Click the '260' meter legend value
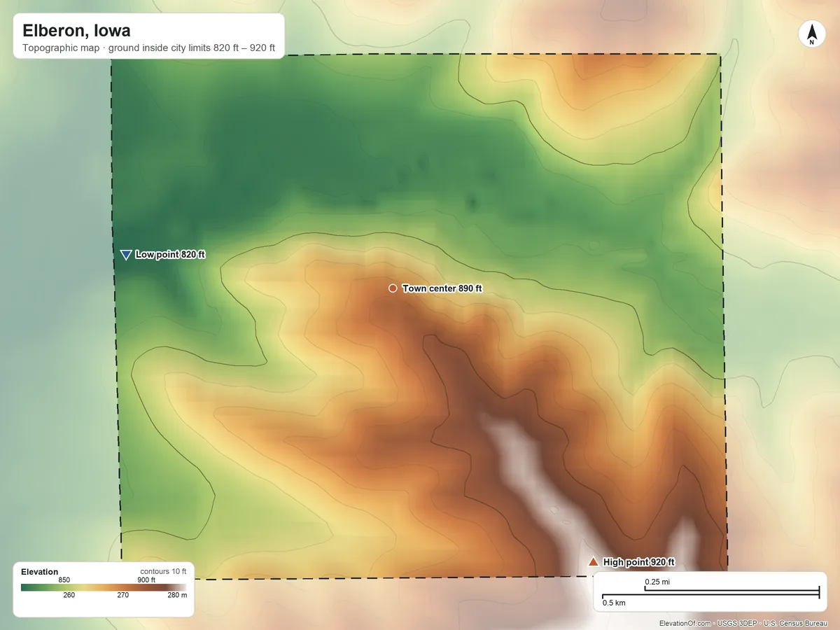Screen dimensions: 840x630 (x=69, y=596)
